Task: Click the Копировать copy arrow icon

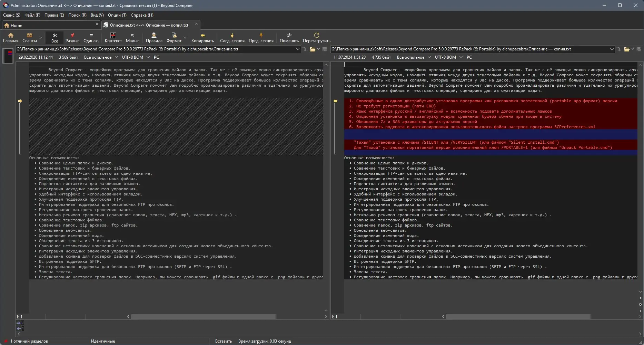Action: [202, 38]
